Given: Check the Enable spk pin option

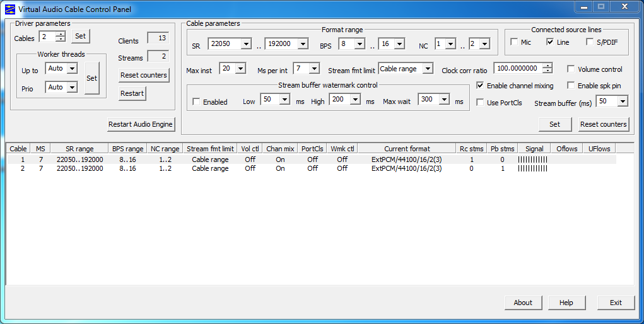Looking at the screenshot, I should click(571, 86).
